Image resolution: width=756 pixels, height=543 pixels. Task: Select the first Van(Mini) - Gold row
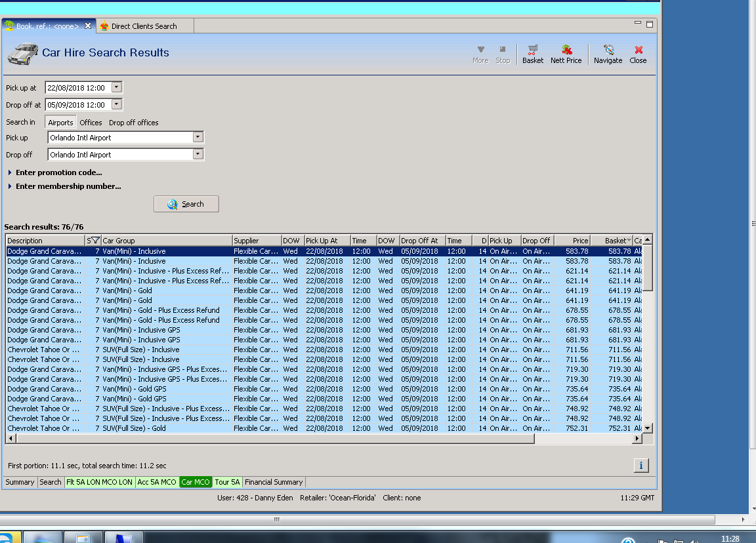[x=324, y=291]
